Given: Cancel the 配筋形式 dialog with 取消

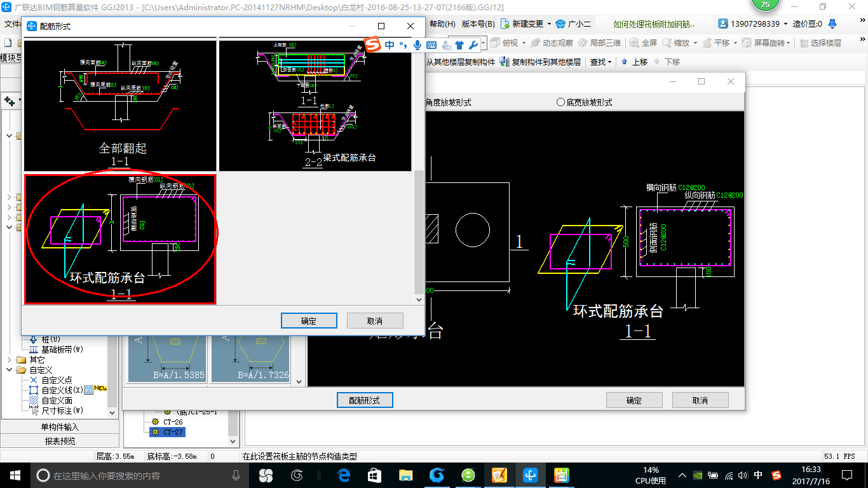Looking at the screenshot, I should click(x=375, y=321).
